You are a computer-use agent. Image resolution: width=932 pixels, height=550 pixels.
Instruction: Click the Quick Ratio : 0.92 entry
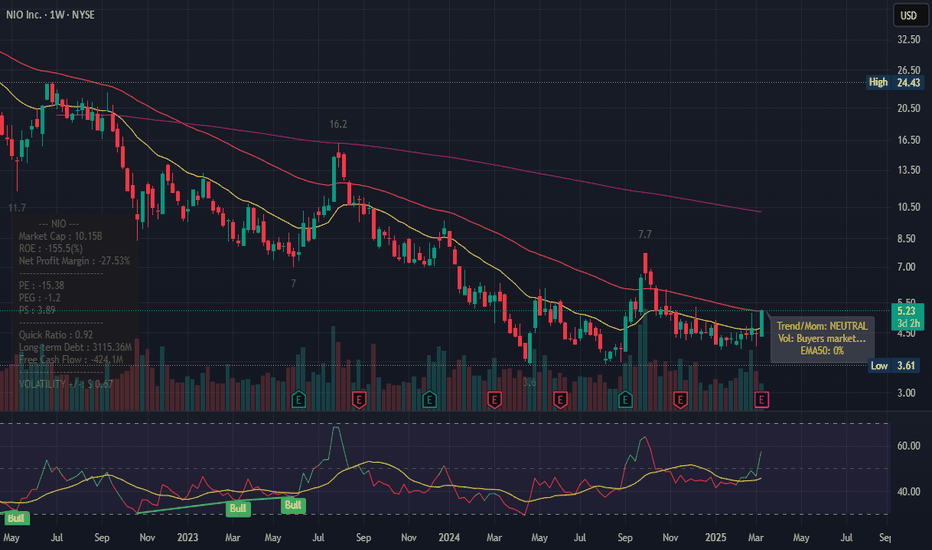[x=56, y=335]
